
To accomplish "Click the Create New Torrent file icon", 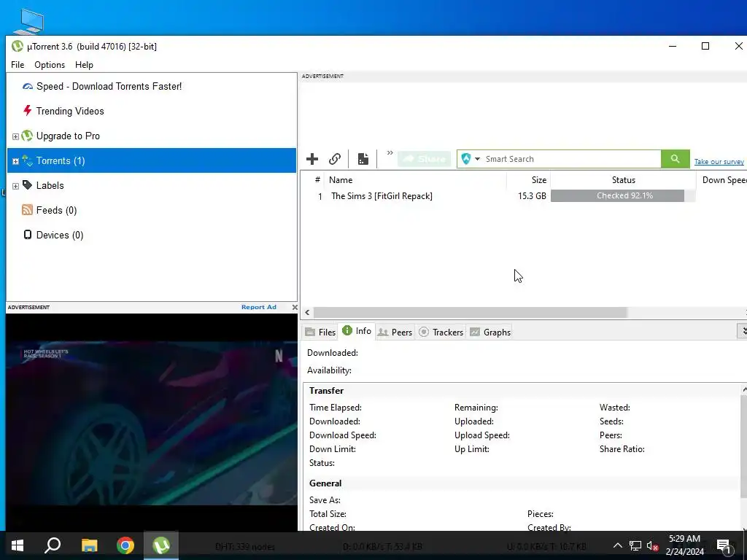I will tap(363, 159).
